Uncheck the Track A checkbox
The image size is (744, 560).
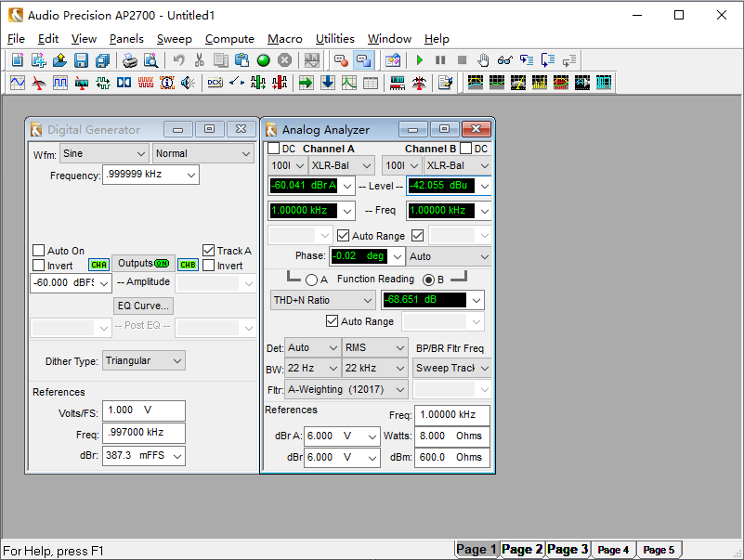(x=208, y=250)
